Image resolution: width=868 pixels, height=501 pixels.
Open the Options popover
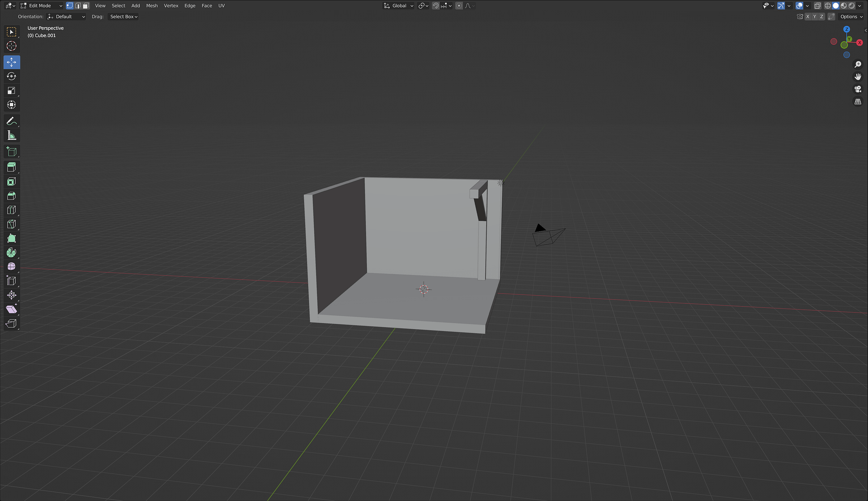[851, 17]
